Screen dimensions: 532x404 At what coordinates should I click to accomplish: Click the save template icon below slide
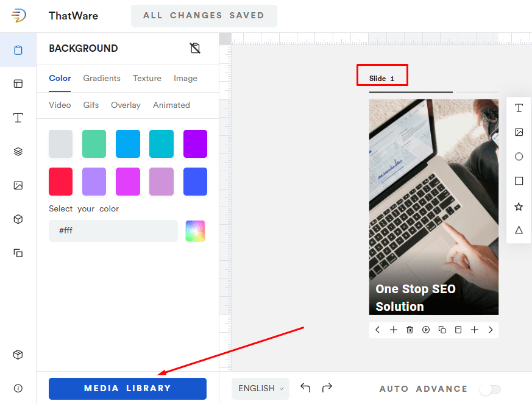(458, 330)
